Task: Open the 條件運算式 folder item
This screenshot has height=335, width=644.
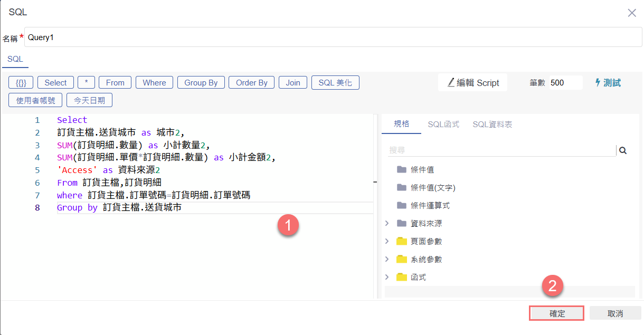Action: coord(430,206)
